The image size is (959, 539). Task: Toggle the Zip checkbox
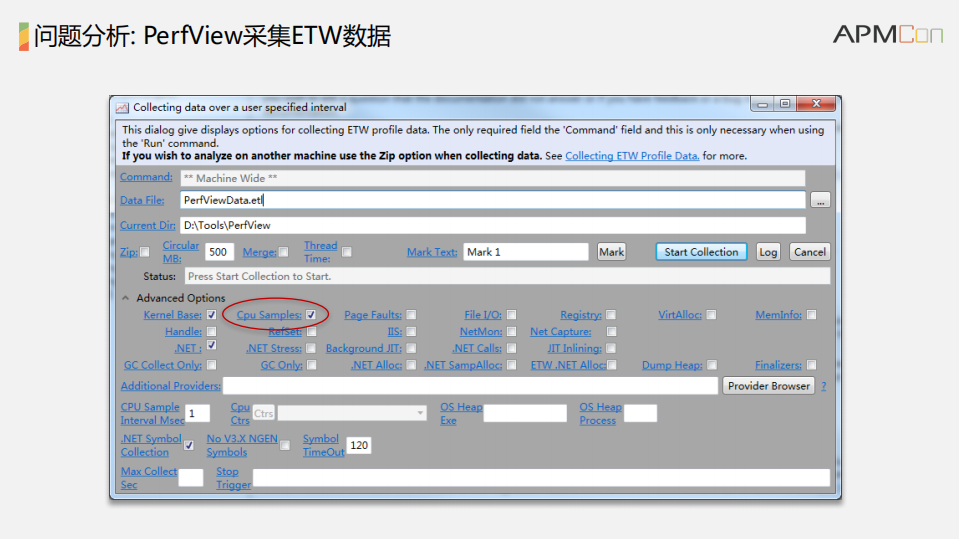pos(145,252)
